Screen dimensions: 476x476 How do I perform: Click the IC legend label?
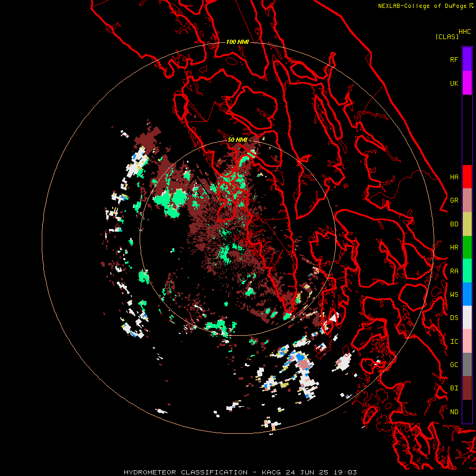[454, 342]
